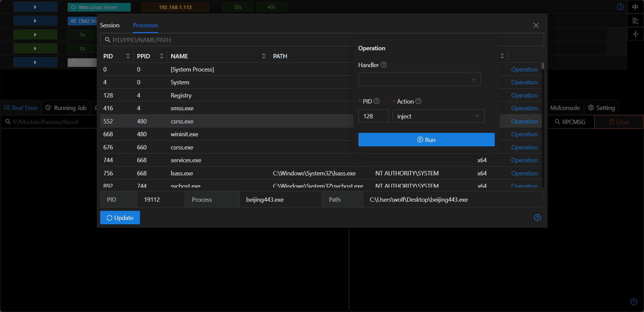Open Operation link for lsass.exe

tap(524, 173)
